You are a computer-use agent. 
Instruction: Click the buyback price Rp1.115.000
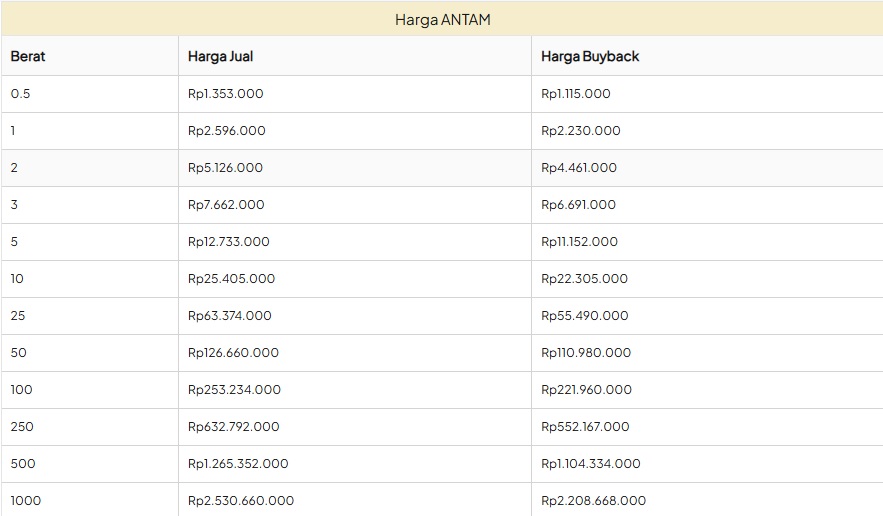tap(575, 94)
